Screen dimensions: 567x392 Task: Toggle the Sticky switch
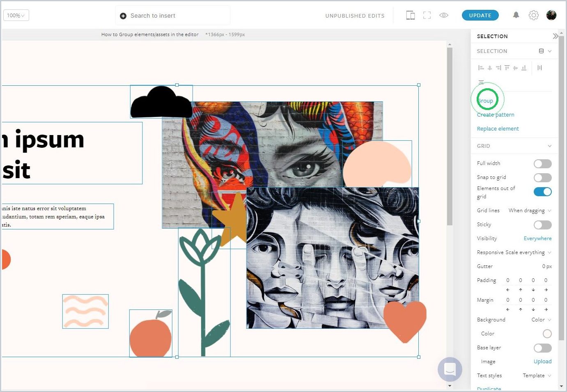[x=542, y=225]
